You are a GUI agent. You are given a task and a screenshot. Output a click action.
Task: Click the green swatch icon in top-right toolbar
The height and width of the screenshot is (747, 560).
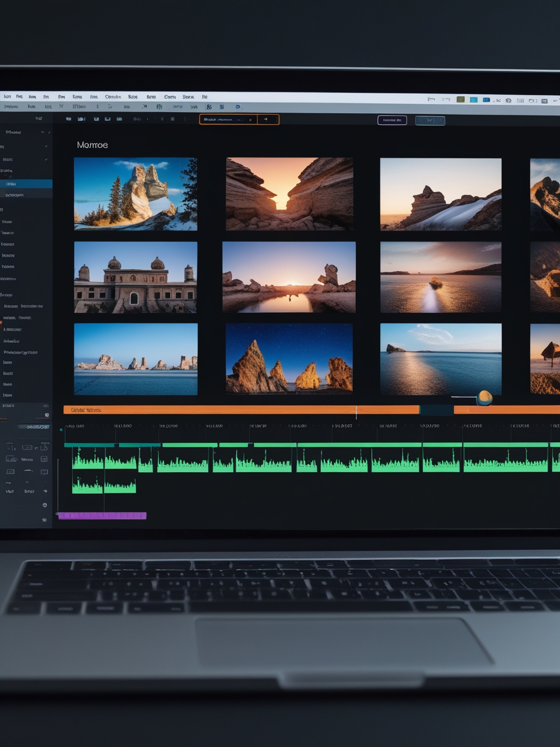(x=460, y=100)
